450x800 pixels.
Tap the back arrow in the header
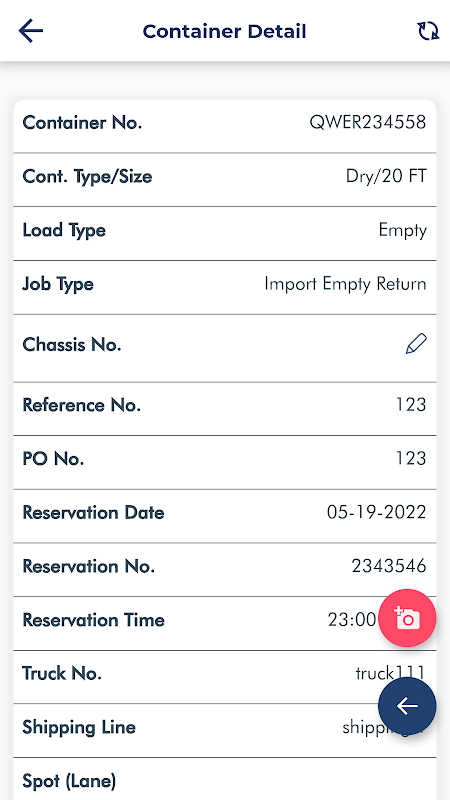click(x=31, y=31)
